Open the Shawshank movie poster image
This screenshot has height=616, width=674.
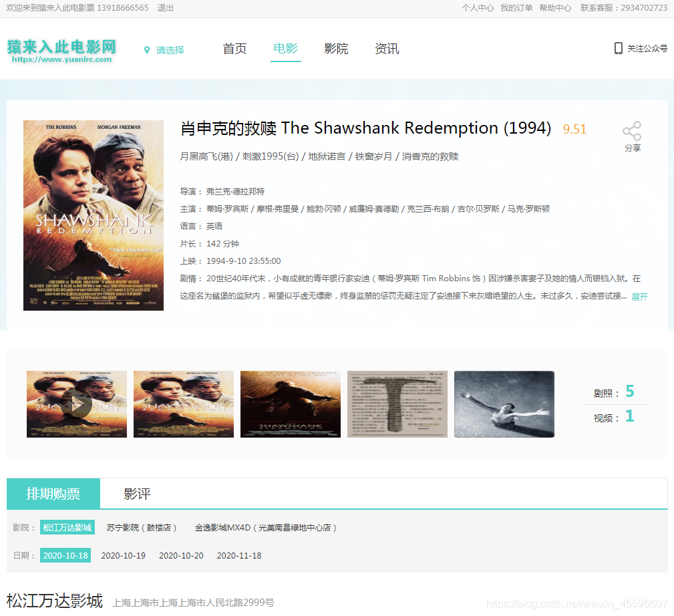pyautogui.click(x=94, y=215)
